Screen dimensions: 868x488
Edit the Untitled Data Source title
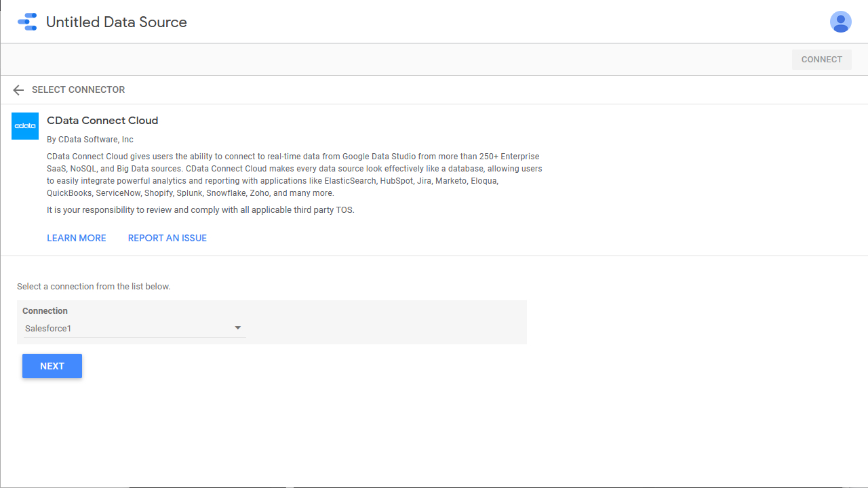pos(117,22)
